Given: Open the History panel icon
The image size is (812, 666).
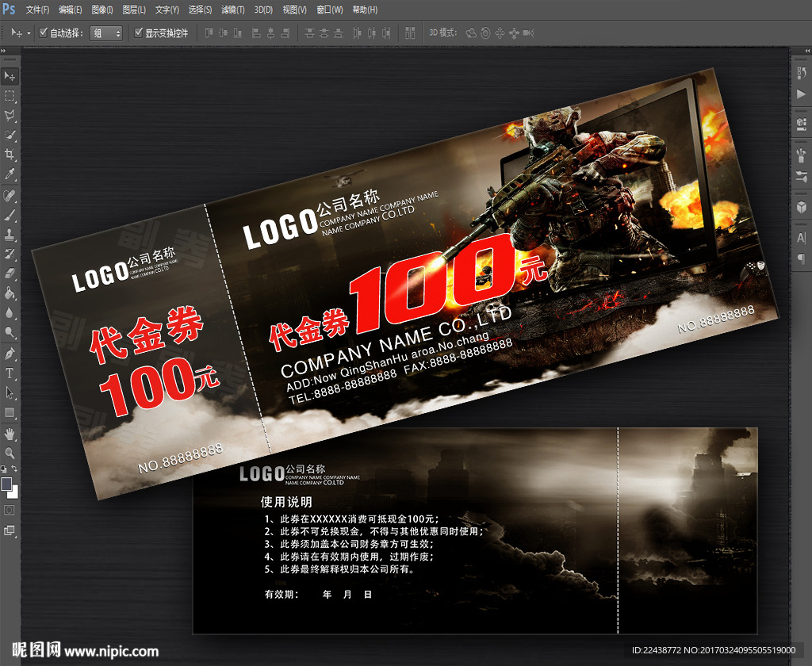Looking at the screenshot, I should coord(802,73).
